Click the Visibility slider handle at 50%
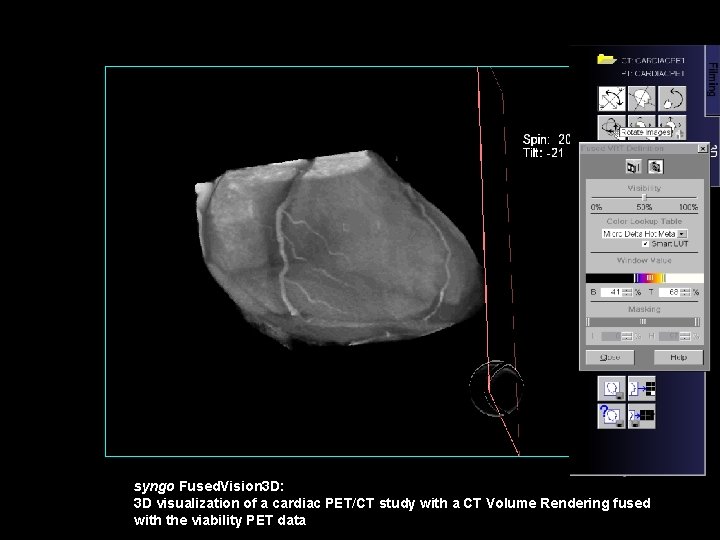The width and height of the screenshot is (720, 540). (x=644, y=197)
